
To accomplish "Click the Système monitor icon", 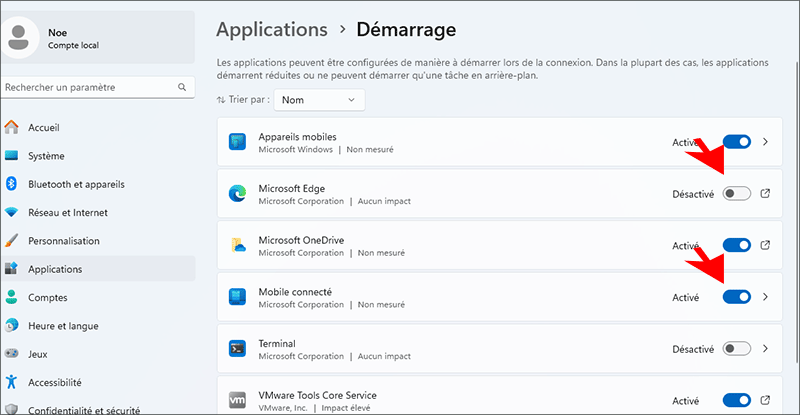I will tap(11, 156).
